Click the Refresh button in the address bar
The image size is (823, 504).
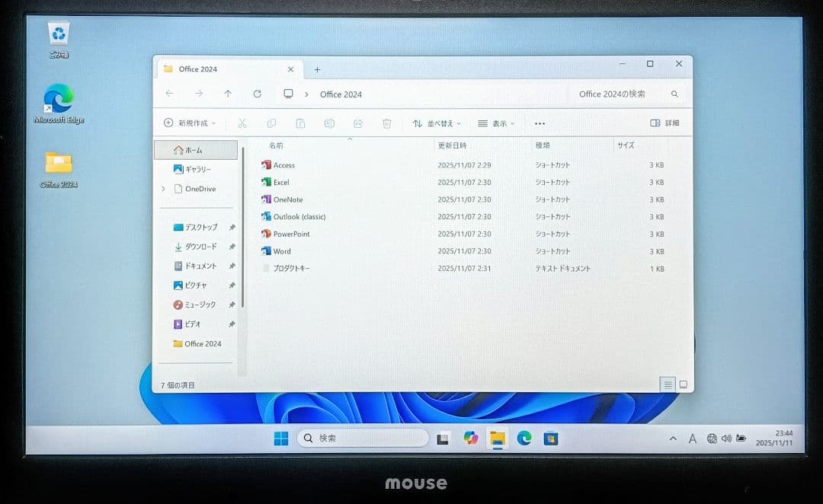tap(257, 94)
